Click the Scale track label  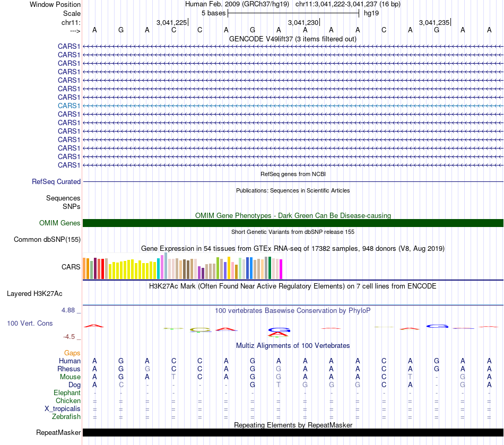tap(72, 13)
